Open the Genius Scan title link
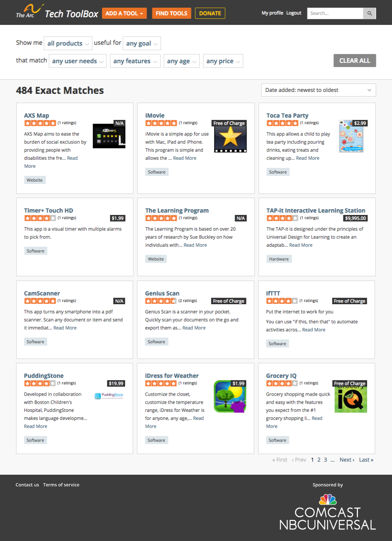Screen dimensions: 392x541 162,293
